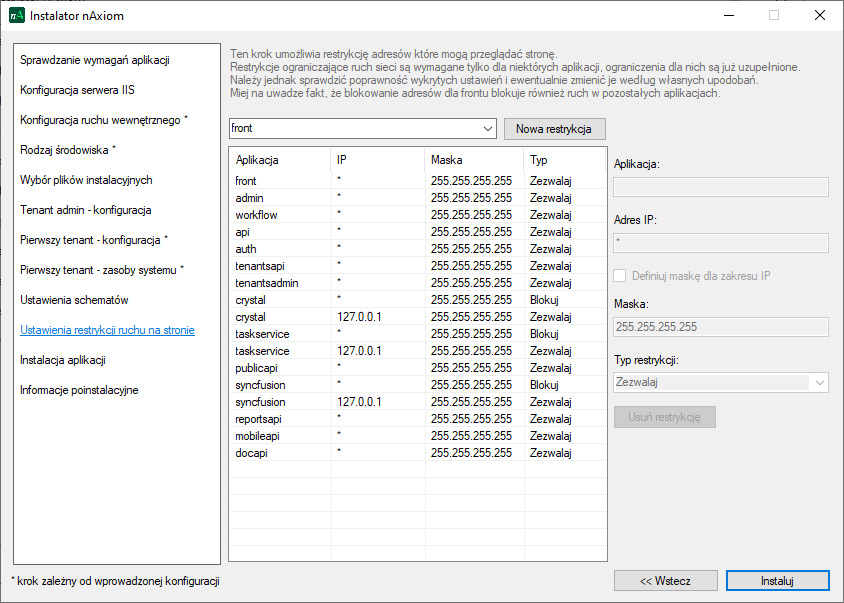Select the workflow row
This screenshot has height=603, width=844.
pyautogui.click(x=418, y=215)
